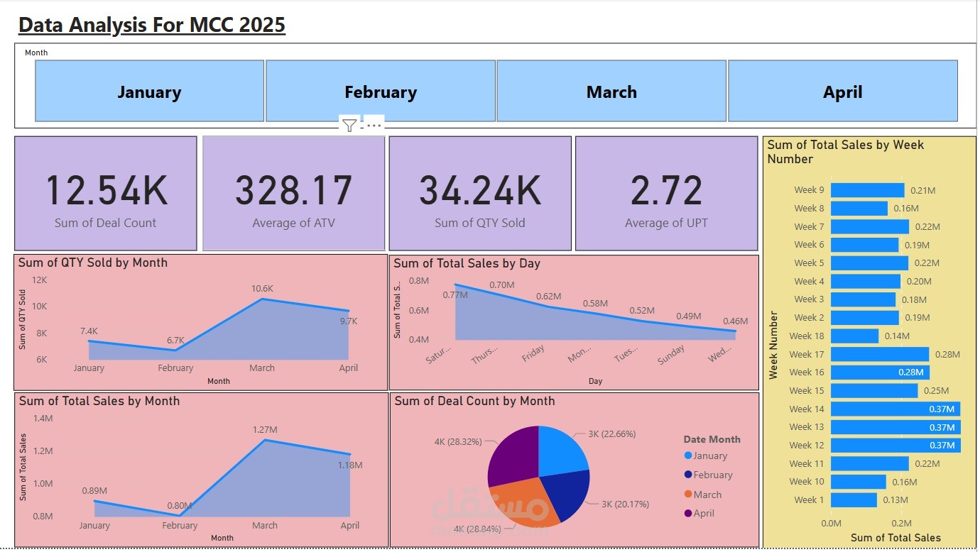Select the Week 17 sales bar
The height and width of the screenshot is (552, 980).
click(880, 354)
